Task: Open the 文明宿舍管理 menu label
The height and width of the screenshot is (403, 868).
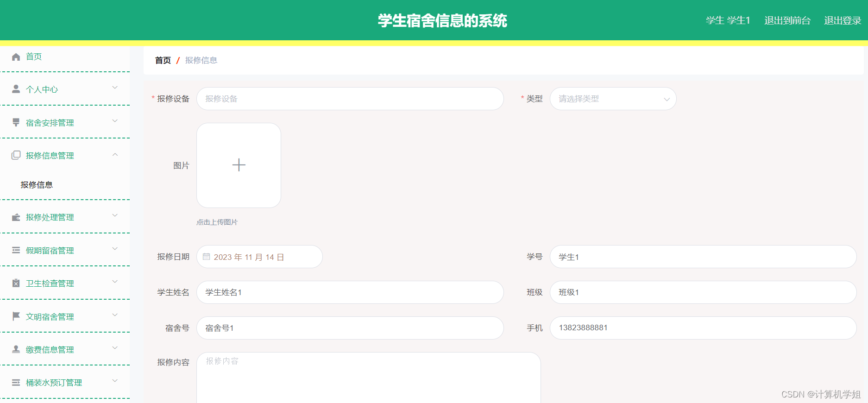Action: click(x=50, y=317)
